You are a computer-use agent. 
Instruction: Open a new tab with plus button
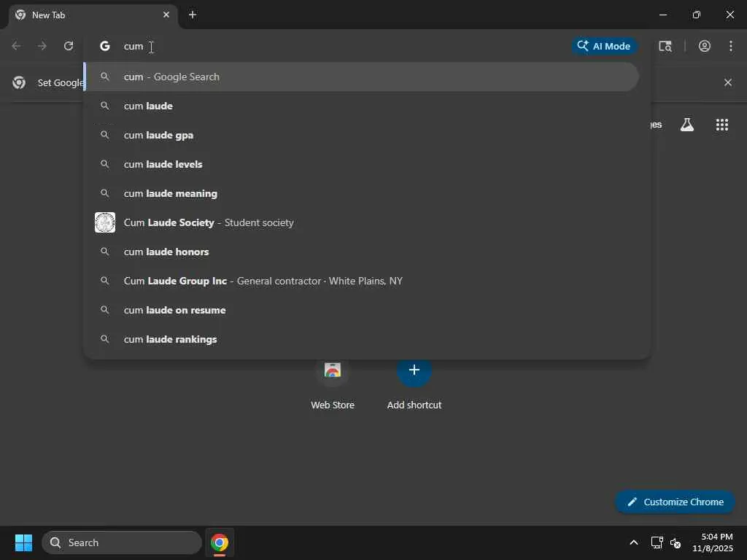[193, 15]
